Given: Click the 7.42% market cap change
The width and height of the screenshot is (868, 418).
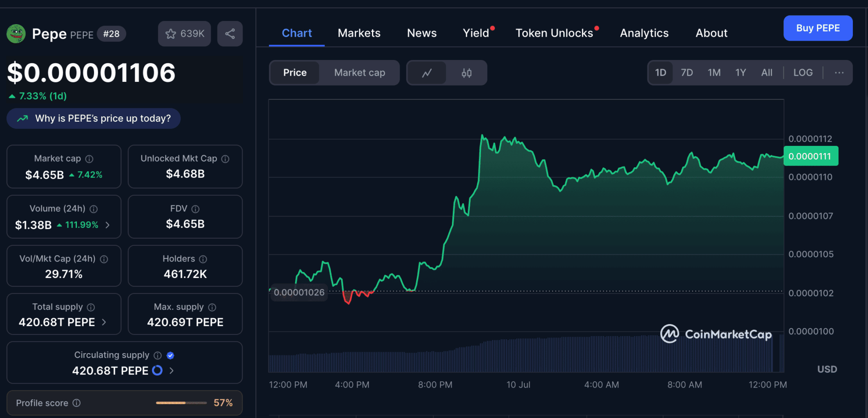Looking at the screenshot, I should pos(89,175).
